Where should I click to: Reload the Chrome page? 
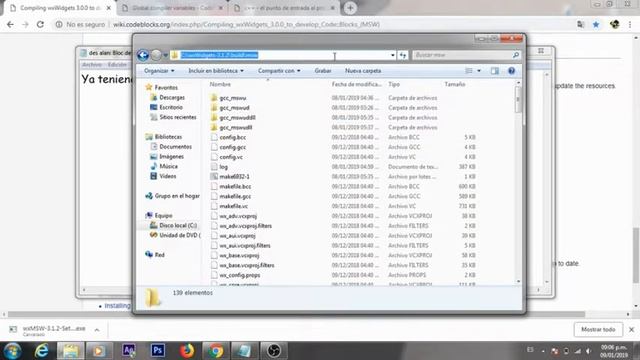[x=40, y=24]
